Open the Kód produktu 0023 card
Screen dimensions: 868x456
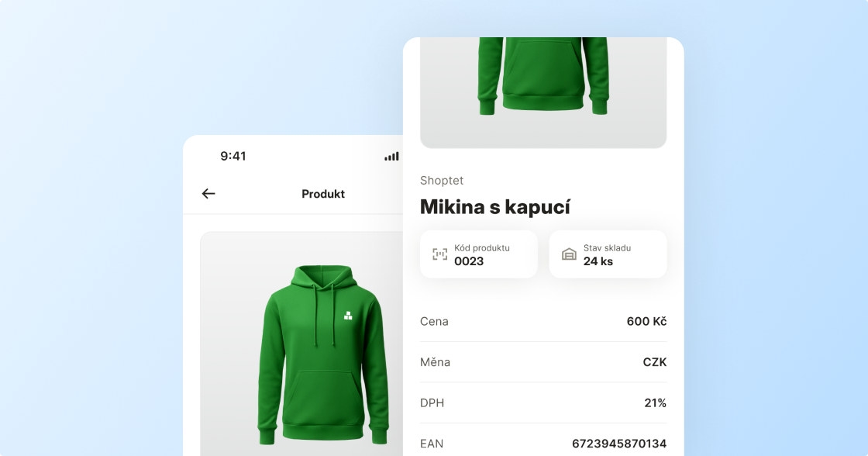pyautogui.click(x=479, y=254)
